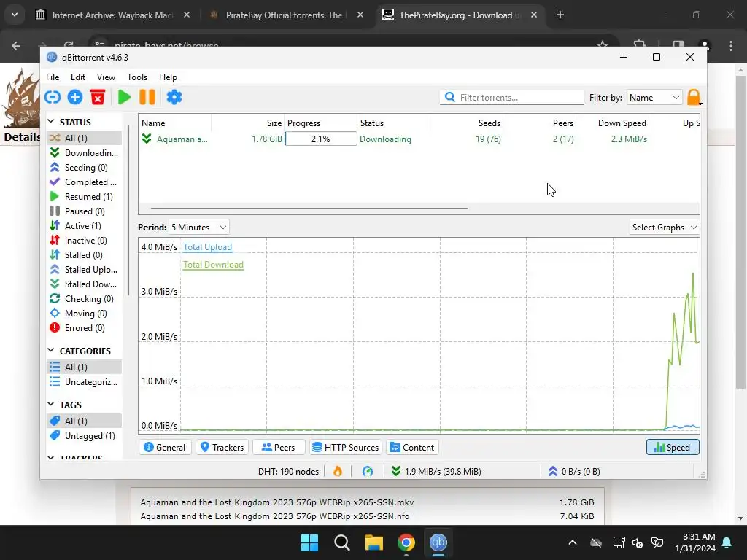The height and width of the screenshot is (560, 747).
Task: Open the Period 5 Minutes dropdown
Action: tap(198, 227)
